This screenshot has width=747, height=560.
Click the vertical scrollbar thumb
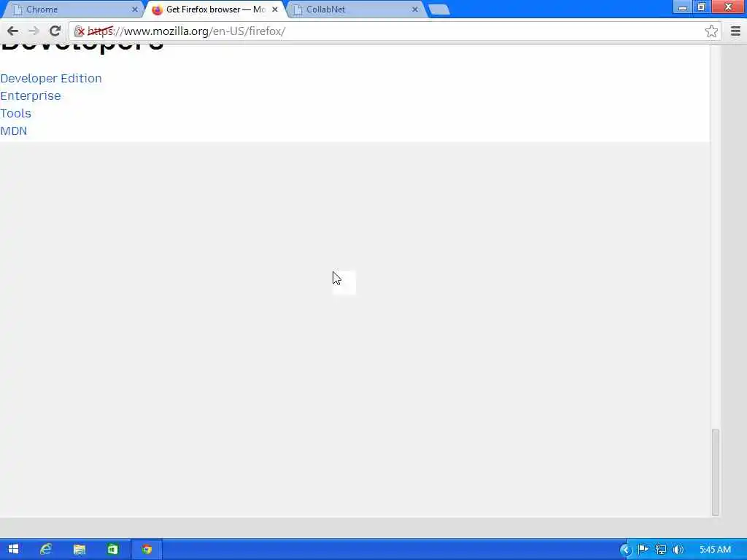(715, 472)
